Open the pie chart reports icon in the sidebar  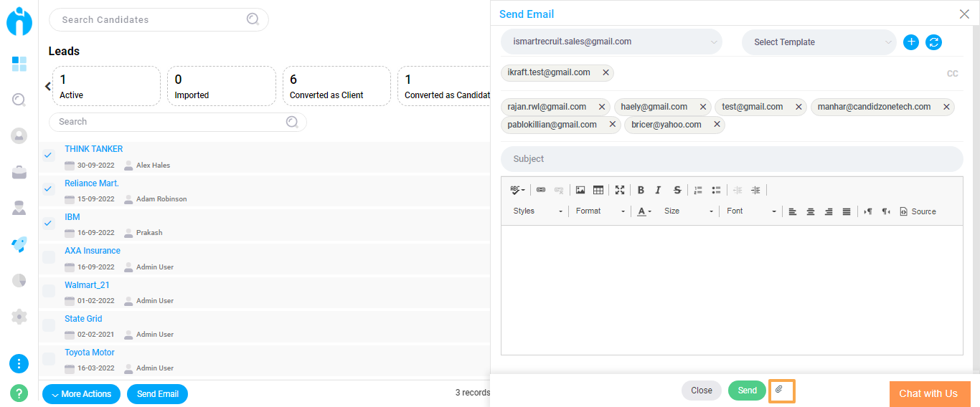click(19, 280)
